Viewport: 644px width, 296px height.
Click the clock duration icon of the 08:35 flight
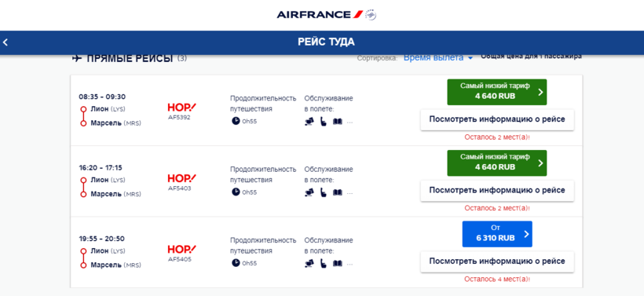(236, 121)
